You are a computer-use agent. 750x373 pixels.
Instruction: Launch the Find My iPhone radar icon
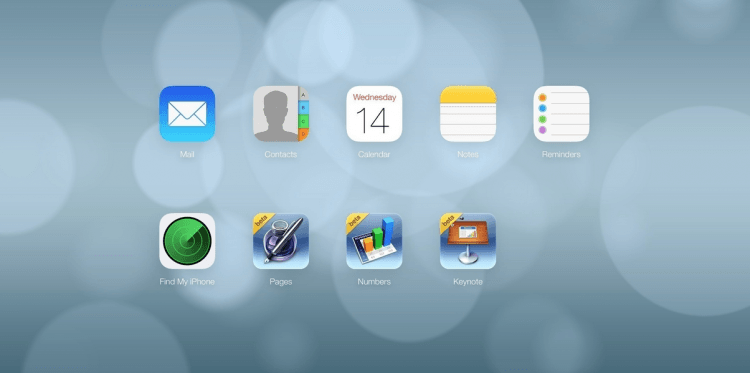[187, 241]
